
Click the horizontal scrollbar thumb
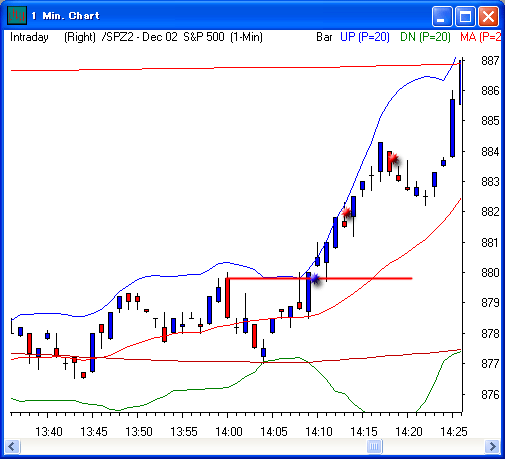(x=374, y=446)
